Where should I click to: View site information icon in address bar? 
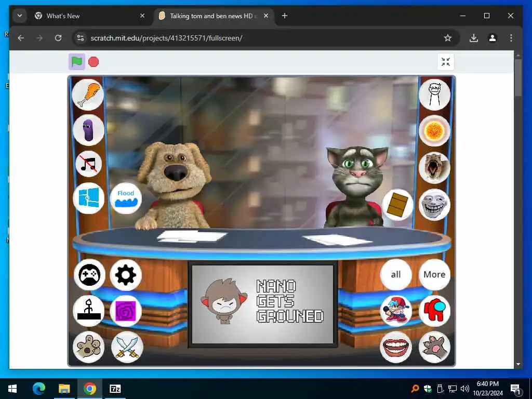click(x=81, y=38)
